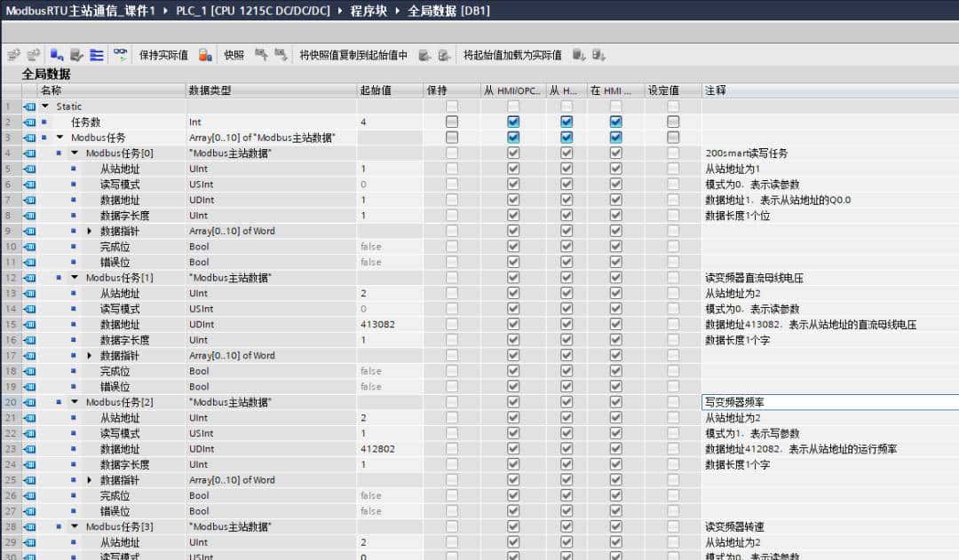Collapse the Modbus任务[0] entry
This screenshot has height=560, width=959.
point(75,152)
